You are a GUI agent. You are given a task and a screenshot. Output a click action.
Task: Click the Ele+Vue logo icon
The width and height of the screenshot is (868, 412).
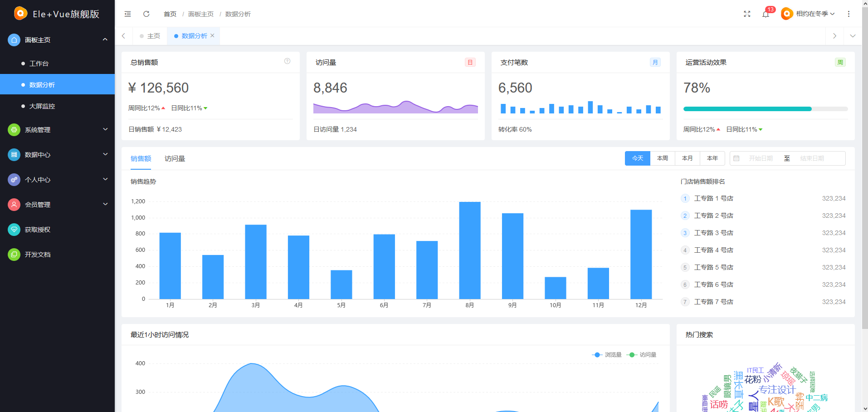click(20, 14)
